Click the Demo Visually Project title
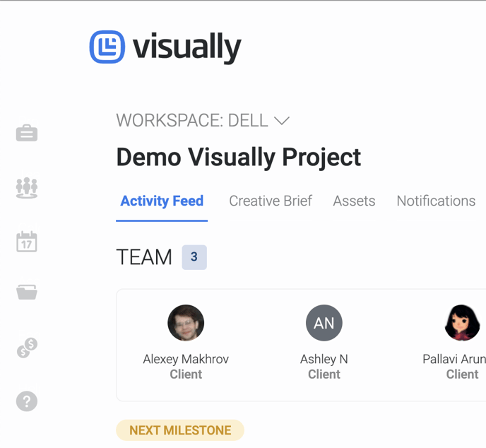486x448 pixels. (239, 158)
